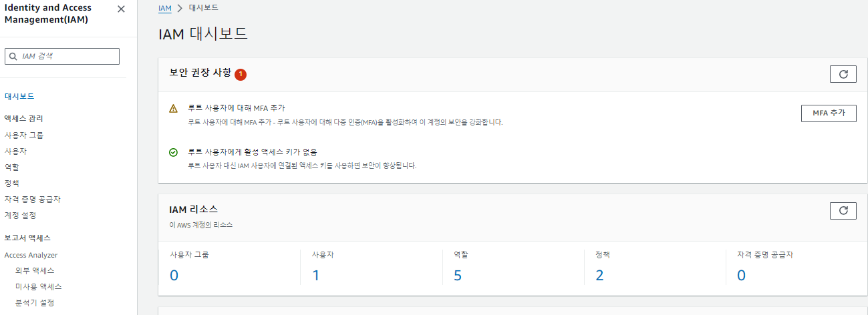Click the MFA warning triangle icon
This screenshot has width=868, height=315.
(x=174, y=108)
